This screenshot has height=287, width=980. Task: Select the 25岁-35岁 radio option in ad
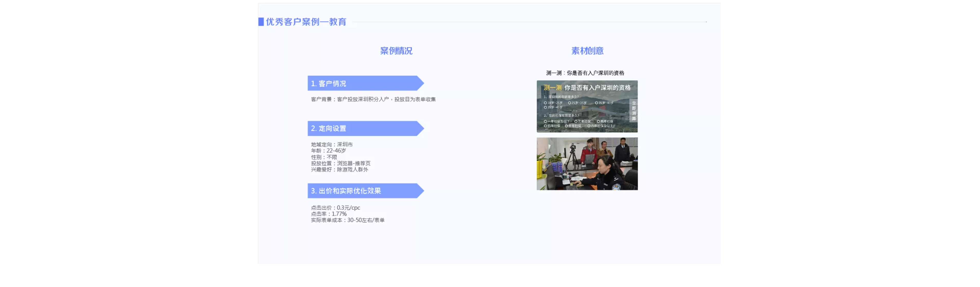577,103
